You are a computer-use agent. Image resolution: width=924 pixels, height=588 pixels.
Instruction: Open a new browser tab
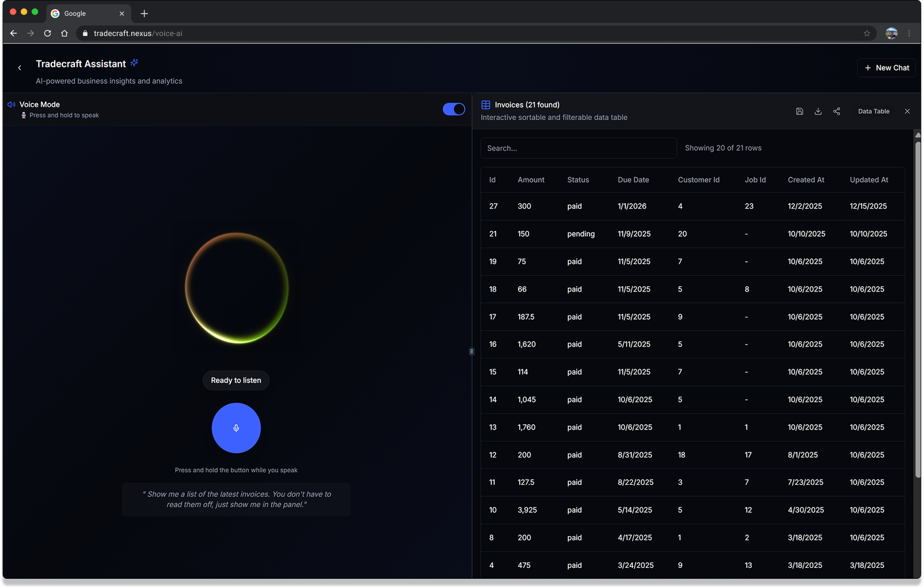point(144,13)
